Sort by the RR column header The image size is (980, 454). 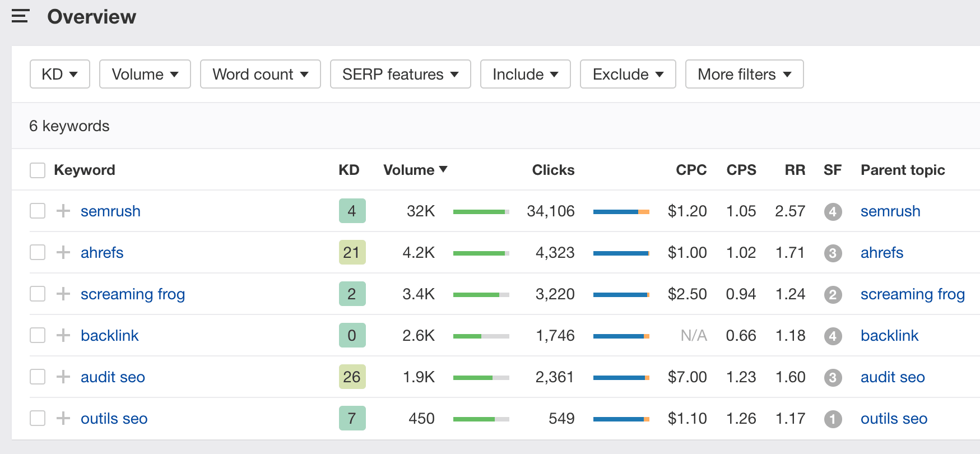[795, 170]
